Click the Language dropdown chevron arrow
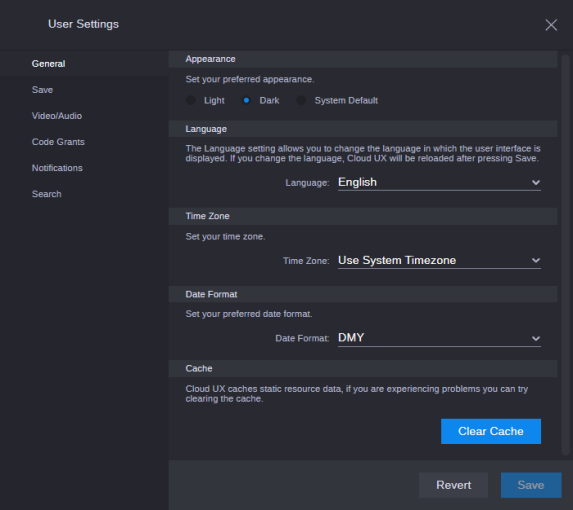This screenshot has width=573, height=510. click(x=536, y=182)
